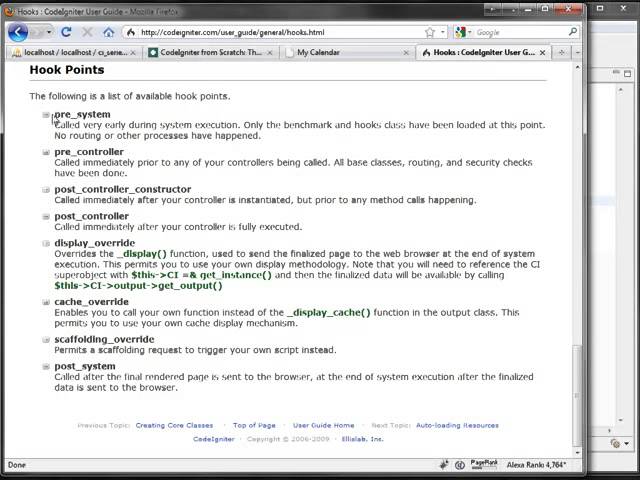
Task: Click the Firefox icon in the title bar
Action: [x=9, y=11]
